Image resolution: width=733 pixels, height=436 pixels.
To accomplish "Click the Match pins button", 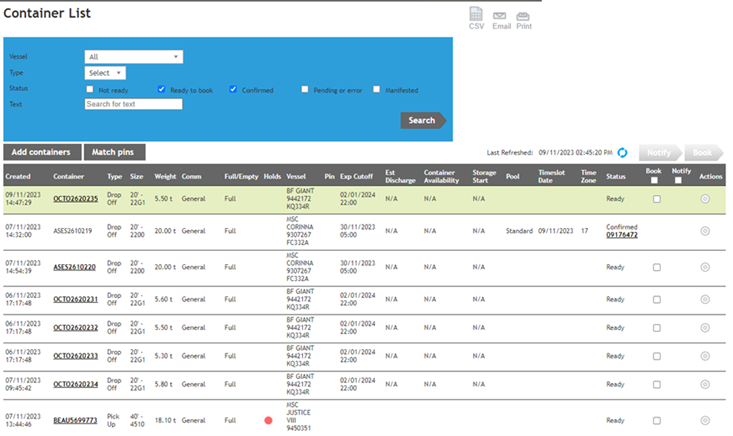I will coord(115,152).
